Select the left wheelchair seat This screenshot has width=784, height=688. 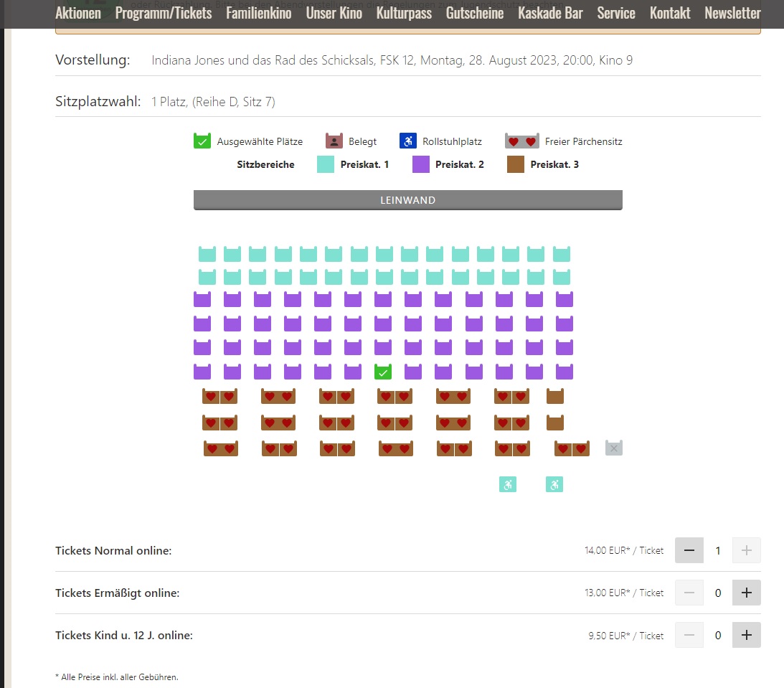click(x=508, y=484)
